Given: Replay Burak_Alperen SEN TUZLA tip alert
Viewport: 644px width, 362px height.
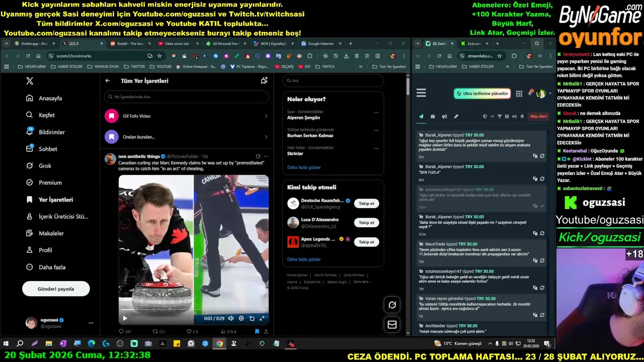Looking at the screenshot, I should tap(542, 179).
